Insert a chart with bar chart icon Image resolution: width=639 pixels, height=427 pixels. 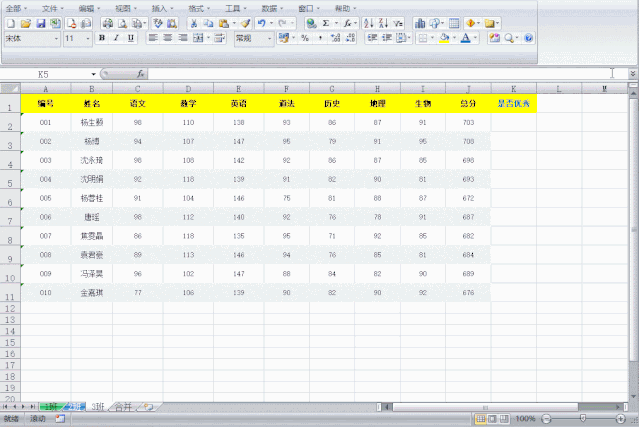(420, 24)
